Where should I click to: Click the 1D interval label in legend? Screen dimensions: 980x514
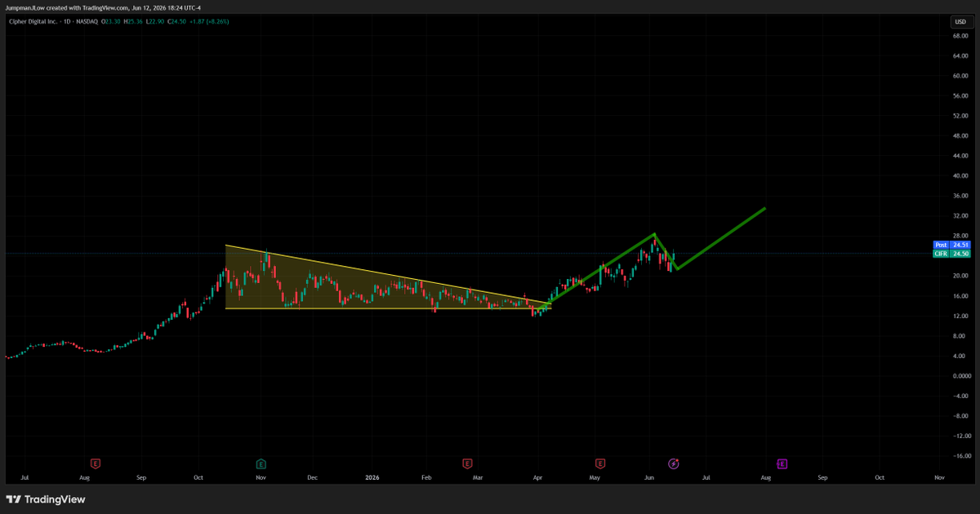click(x=67, y=21)
